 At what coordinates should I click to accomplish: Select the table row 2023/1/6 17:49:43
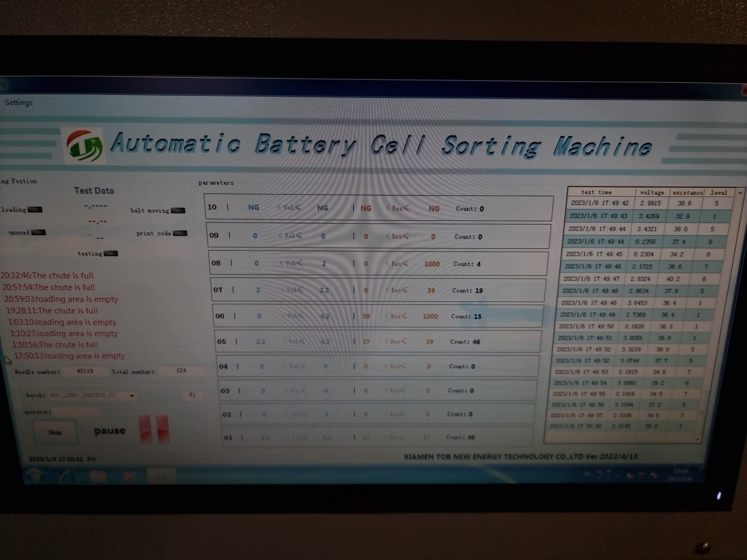point(649,216)
